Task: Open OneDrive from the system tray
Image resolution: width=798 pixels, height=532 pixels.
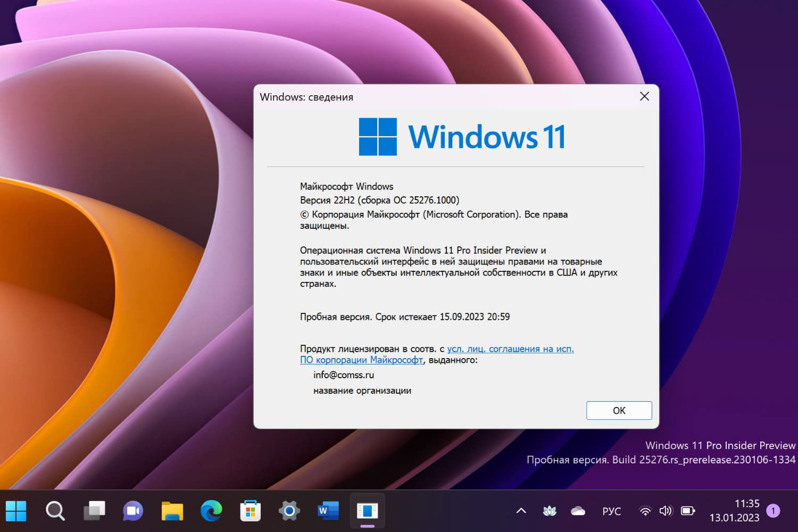Action: (x=578, y=511)
